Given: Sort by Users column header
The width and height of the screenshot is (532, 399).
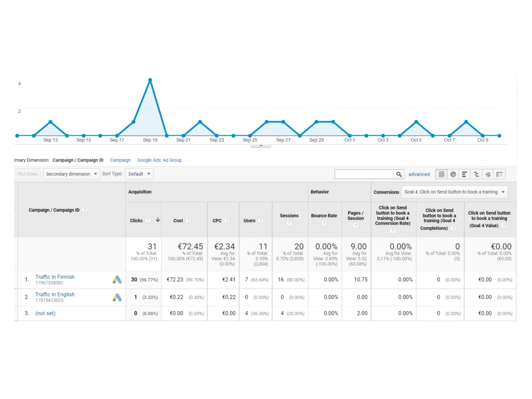Looking at the screenshot, I should click(x=250, y=221).
